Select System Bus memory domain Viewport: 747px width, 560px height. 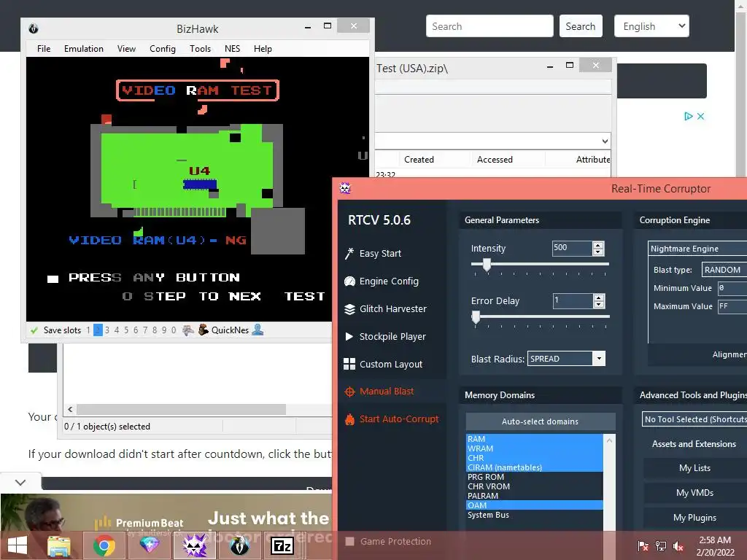(x=534, y=515)
